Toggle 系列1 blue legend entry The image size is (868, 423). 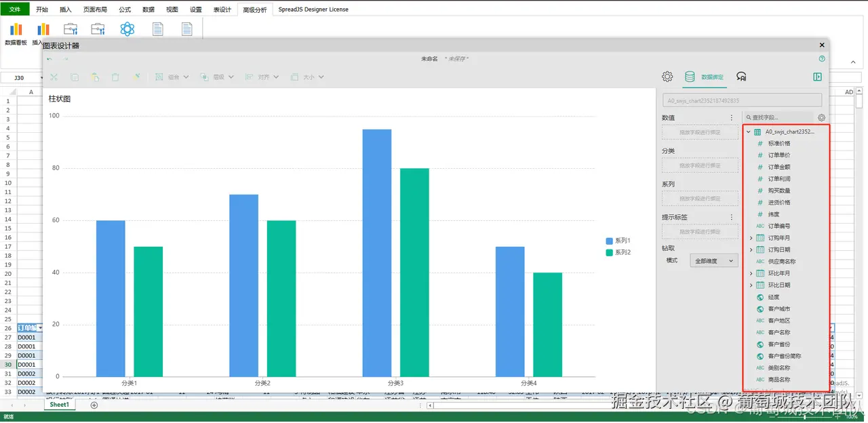pyautogui.click(x=618, y=241)
